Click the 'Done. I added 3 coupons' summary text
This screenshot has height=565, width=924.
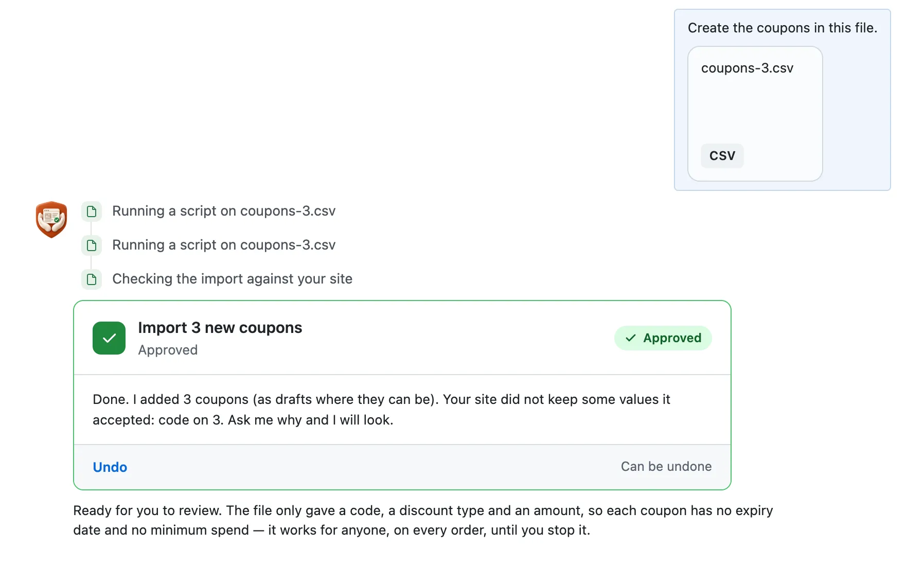[x=381, y=410]
